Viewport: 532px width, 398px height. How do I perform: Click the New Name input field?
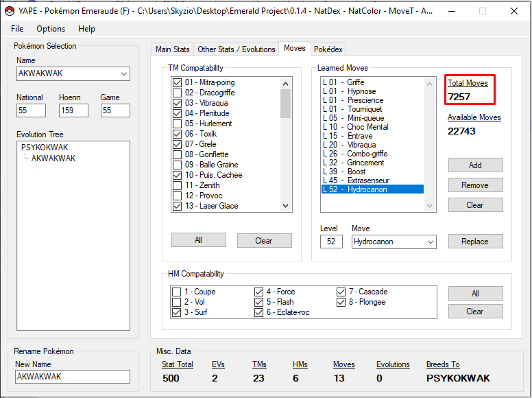(x=73, y=377)
